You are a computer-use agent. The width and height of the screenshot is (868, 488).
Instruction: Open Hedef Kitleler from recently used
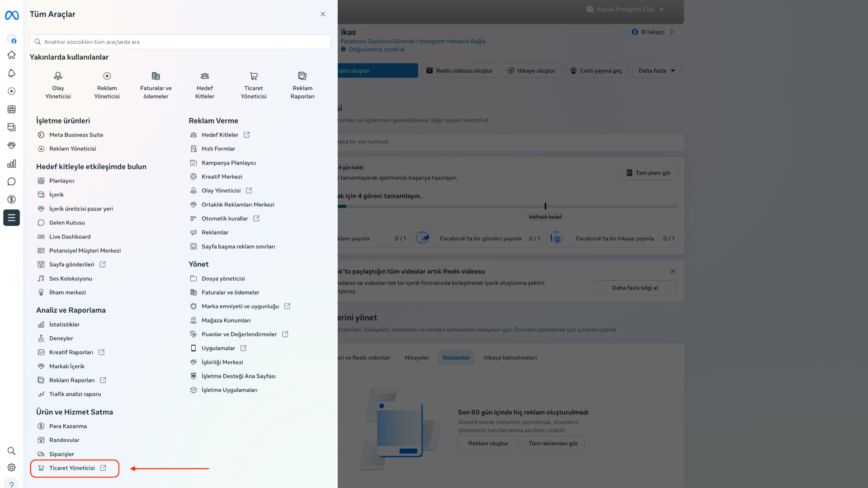coord(205,85)
